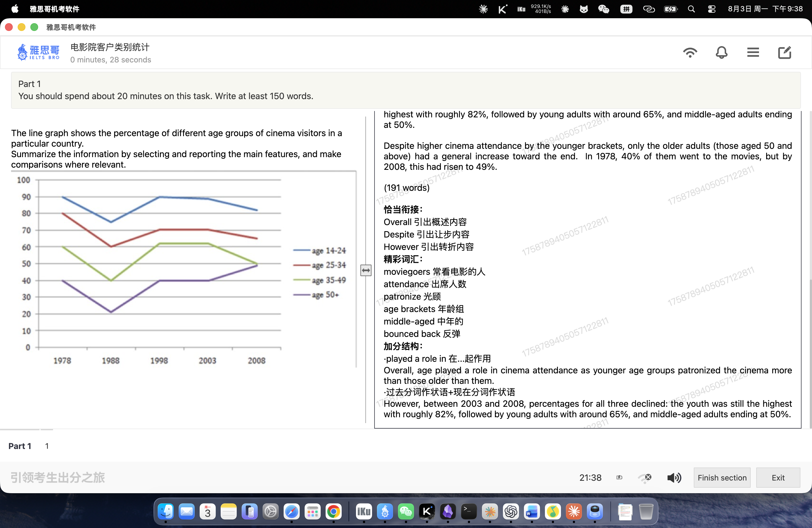Open Spotlight search in menu bar
Image resolution: width=812 pixels, height=528 pixels.
coord(691,9)
